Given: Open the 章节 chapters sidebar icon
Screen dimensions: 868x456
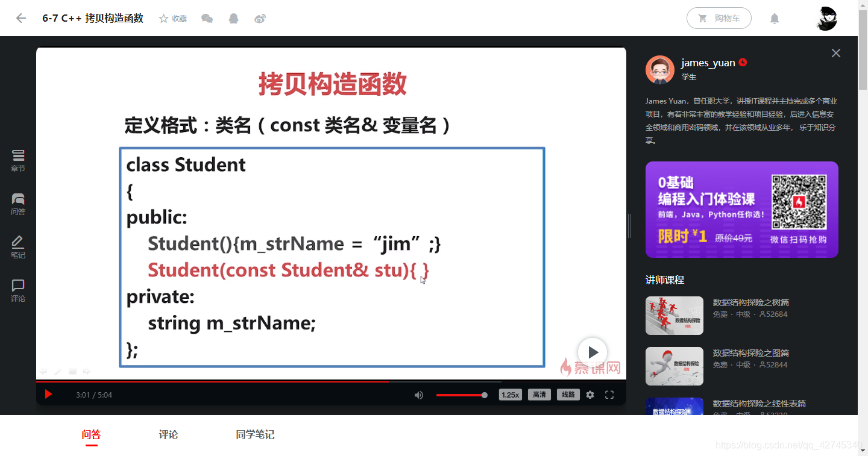Looking at the screenshot, I should tap(18, 161).
